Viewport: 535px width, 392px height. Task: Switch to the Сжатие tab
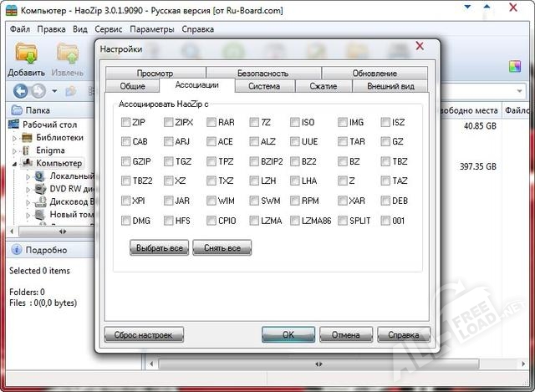tap(323, 86)
